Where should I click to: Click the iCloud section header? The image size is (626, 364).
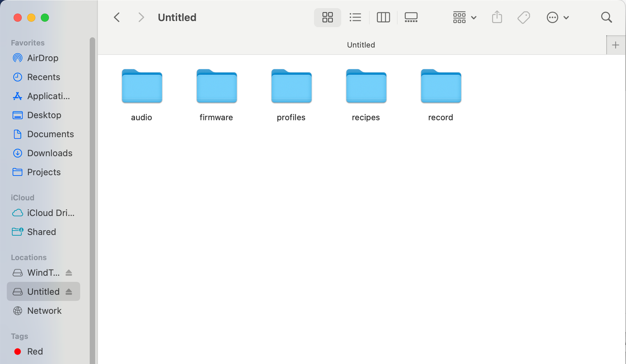(x=23, y=197)
